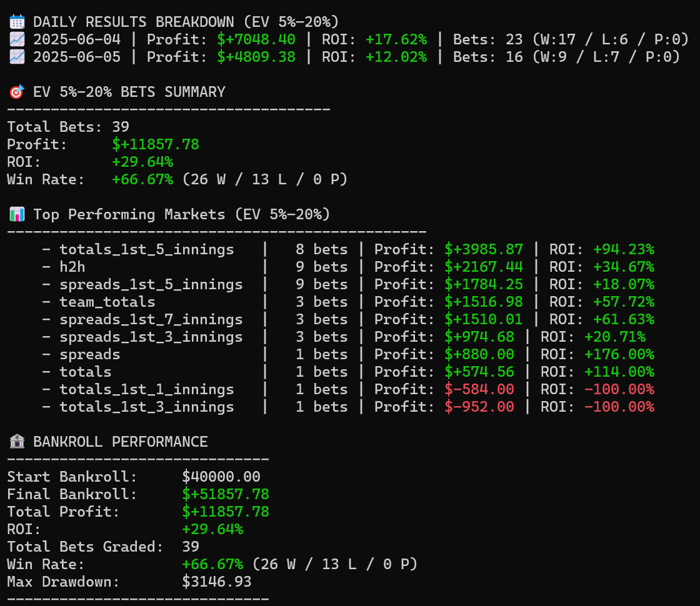Screen dimensions: 700x606
Task: Click the 'spreads' market row with $+880.00 profit
Action: pos(348,354)
